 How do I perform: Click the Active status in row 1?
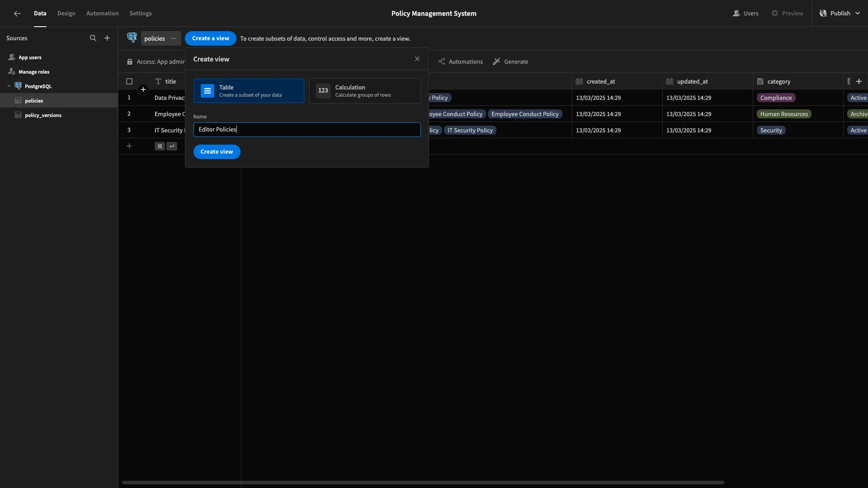point(858,98)
